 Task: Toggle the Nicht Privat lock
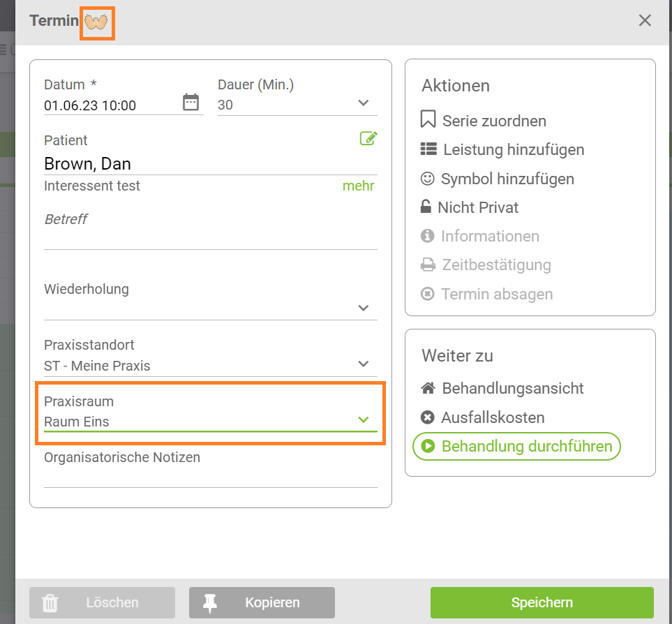coord(426,207)
